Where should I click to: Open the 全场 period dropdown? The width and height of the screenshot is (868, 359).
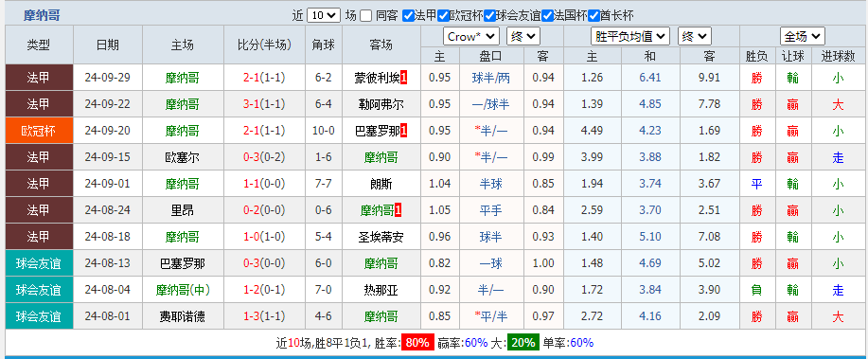click(802, 37)
